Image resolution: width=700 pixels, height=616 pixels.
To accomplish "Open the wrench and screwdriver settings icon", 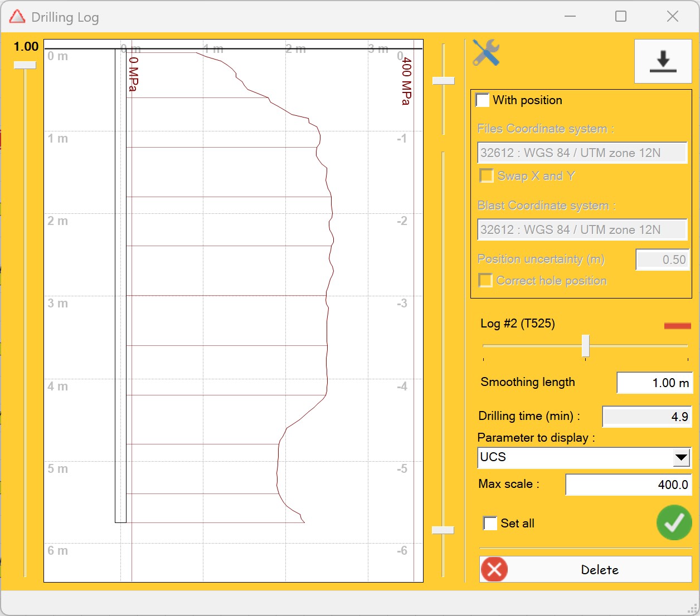I will pyautogui.click(x=485, y=53).
